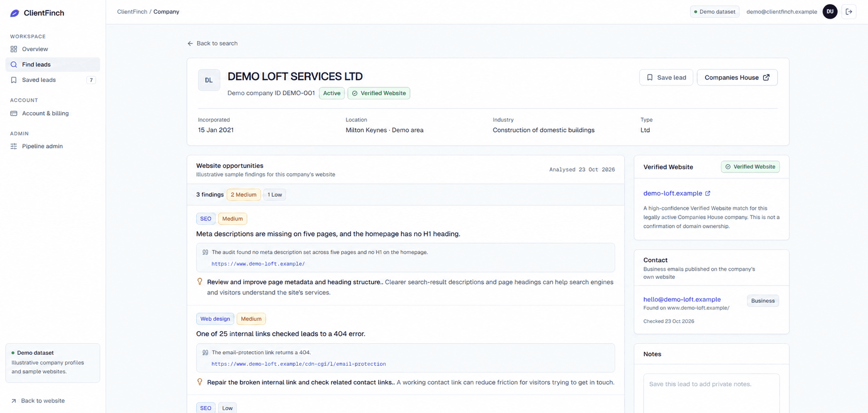Click the 2 Medium findings chip

[243, 195]
